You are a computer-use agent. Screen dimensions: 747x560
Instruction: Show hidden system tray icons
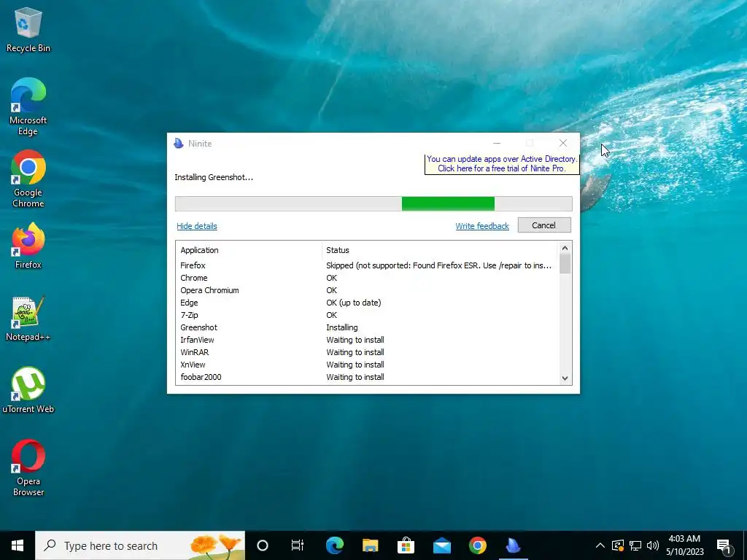coord(600,545)
